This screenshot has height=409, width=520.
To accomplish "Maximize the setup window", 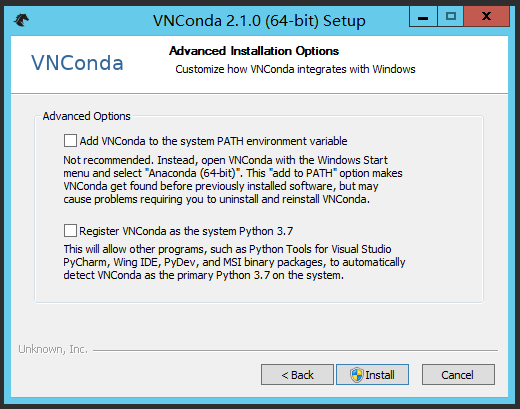I will (451, 17).
